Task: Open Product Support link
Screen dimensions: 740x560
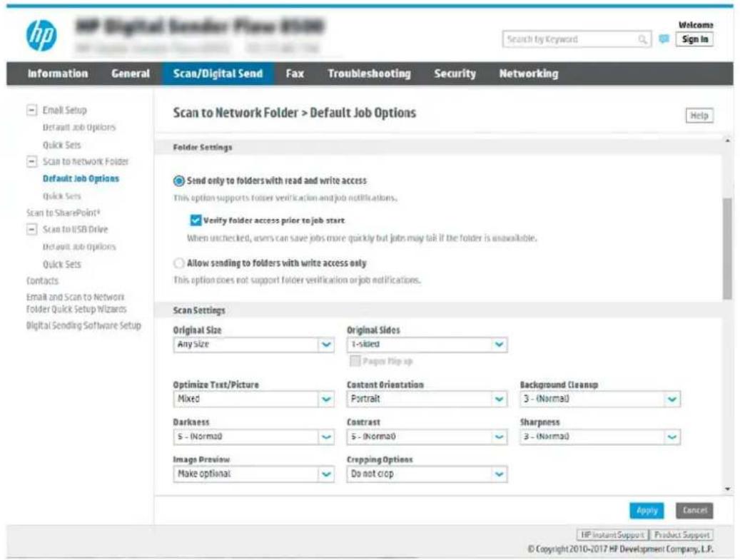Action: tap(681, 535)
